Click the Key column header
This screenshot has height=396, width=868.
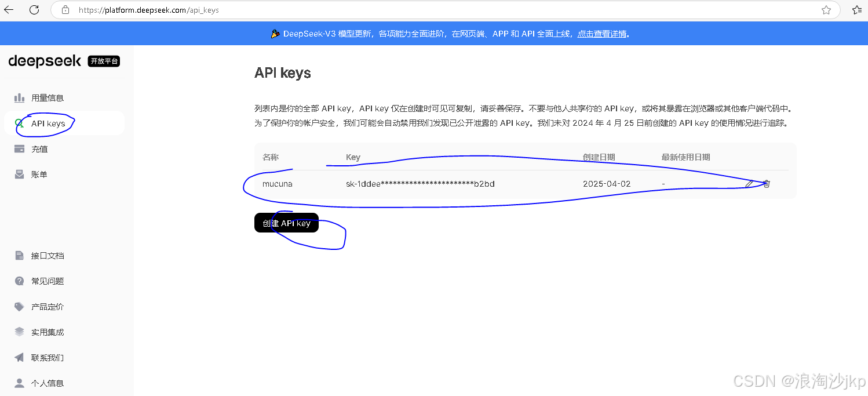[353, 157]
